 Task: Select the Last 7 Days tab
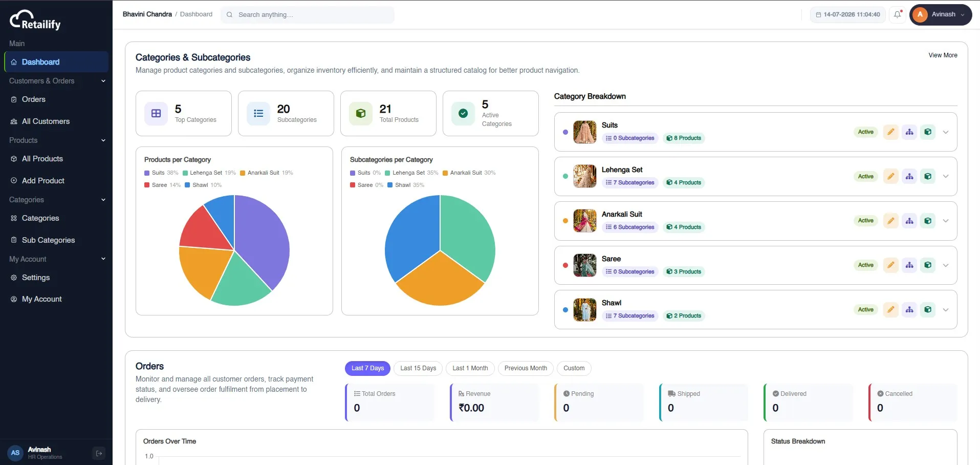(367, 368)
